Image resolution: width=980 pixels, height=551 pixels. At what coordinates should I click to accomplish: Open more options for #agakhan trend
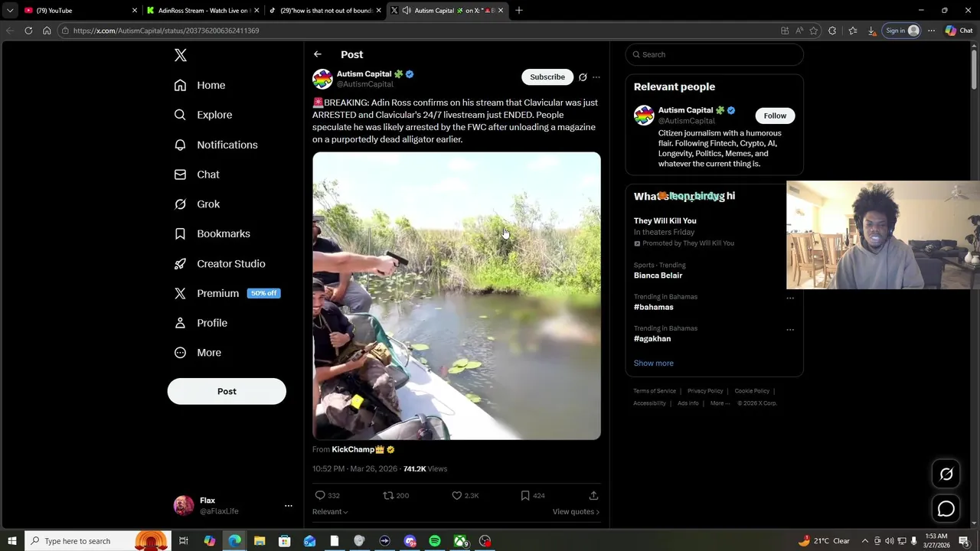[x=790, y=330]
